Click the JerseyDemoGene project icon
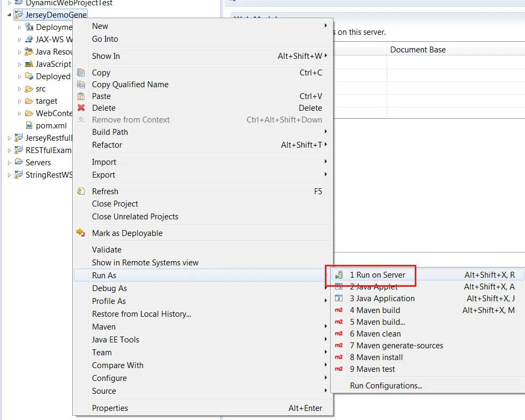Image resolution: width=525 pixels, height=420 pixels. tap(19, 15)
